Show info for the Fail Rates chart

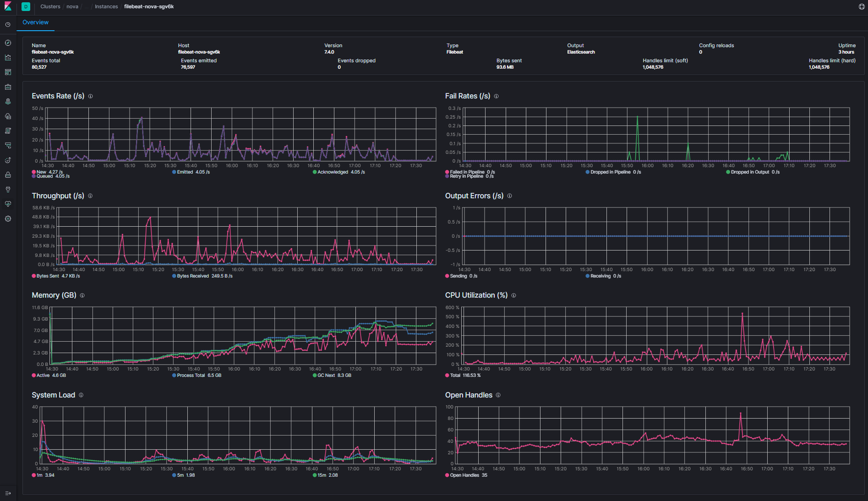[x=496, y=96]
